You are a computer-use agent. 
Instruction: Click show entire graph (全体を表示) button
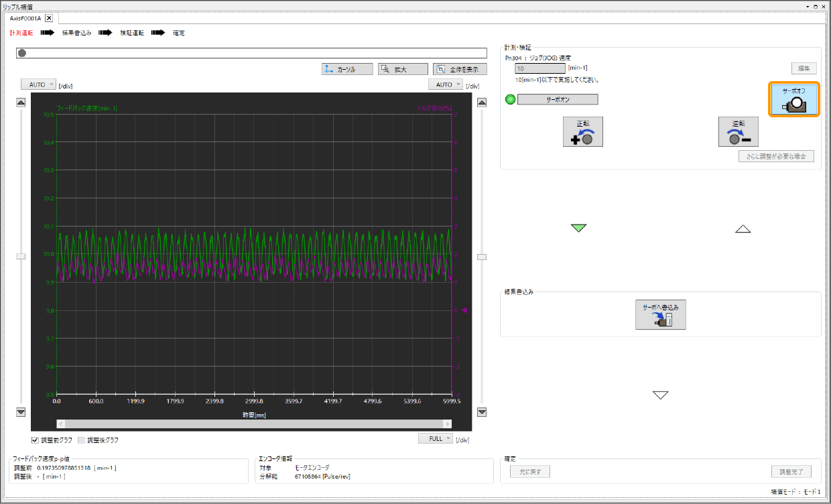pos(460,69)
